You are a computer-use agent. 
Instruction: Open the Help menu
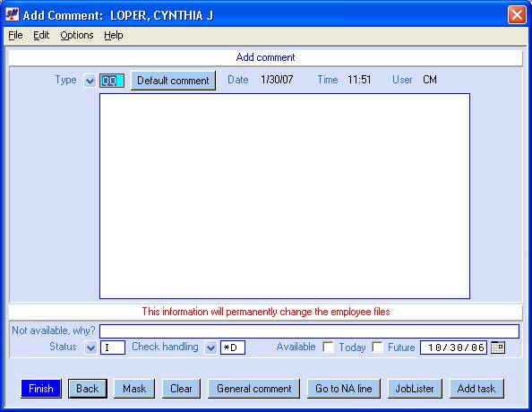114,35
